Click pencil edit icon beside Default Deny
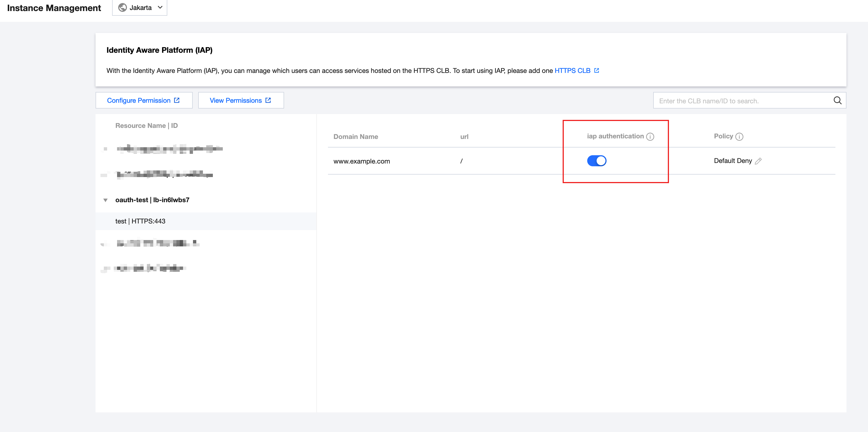The height and width of the screenshot is (432, 868). (x=758, y=161)
